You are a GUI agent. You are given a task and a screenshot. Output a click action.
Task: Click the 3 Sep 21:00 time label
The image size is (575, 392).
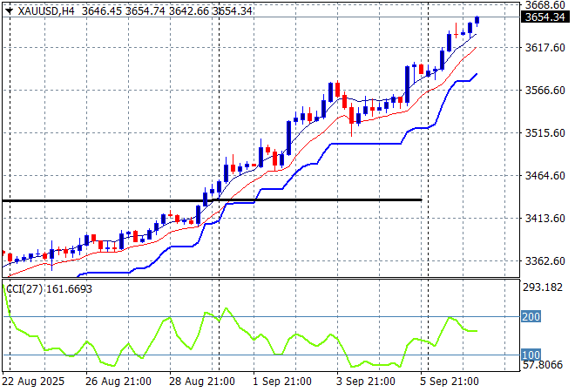pyautogui.click(x=366, y=382)
